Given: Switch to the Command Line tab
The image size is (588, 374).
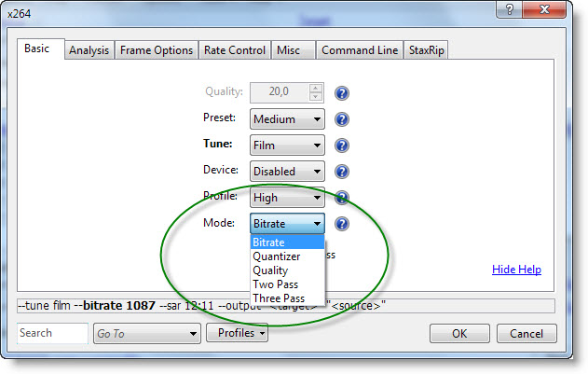Looking at the screenshot, I should pos(360,50).
